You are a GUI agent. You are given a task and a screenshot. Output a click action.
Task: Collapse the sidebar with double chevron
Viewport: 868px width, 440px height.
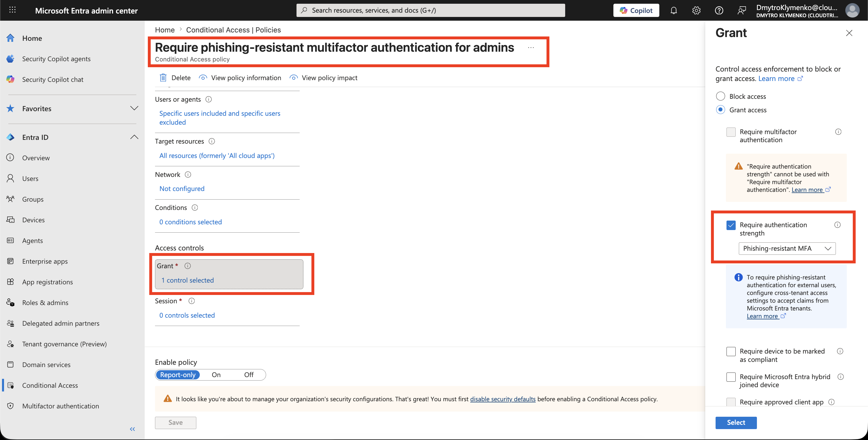[x=132, y=429]
